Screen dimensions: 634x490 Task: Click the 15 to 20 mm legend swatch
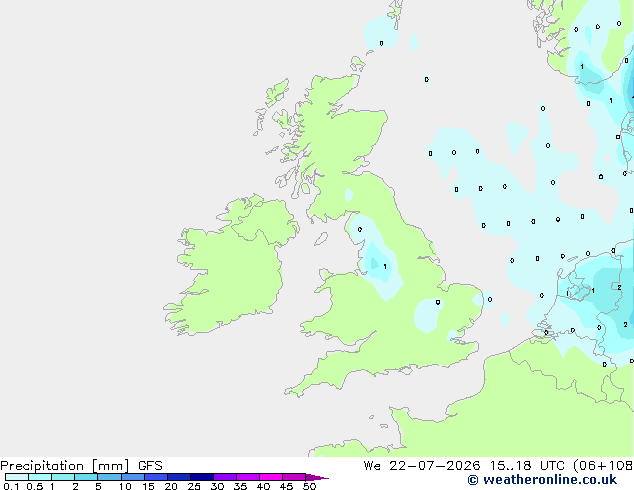(x=156, y=477)
